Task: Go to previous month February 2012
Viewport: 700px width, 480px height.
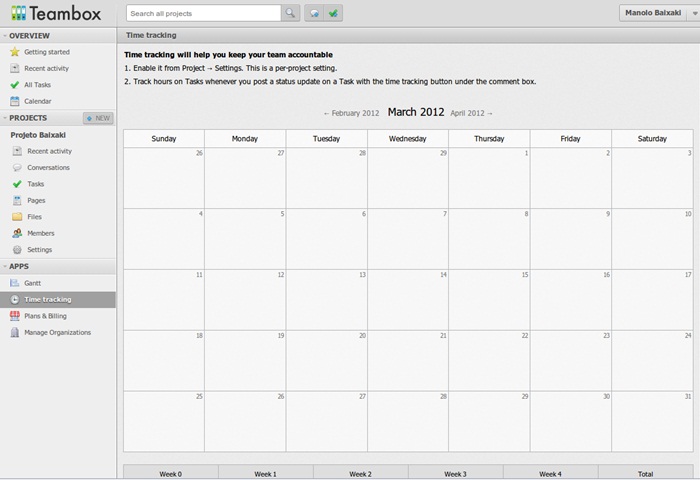Action: pyautogui.click(x=351, y=114)
